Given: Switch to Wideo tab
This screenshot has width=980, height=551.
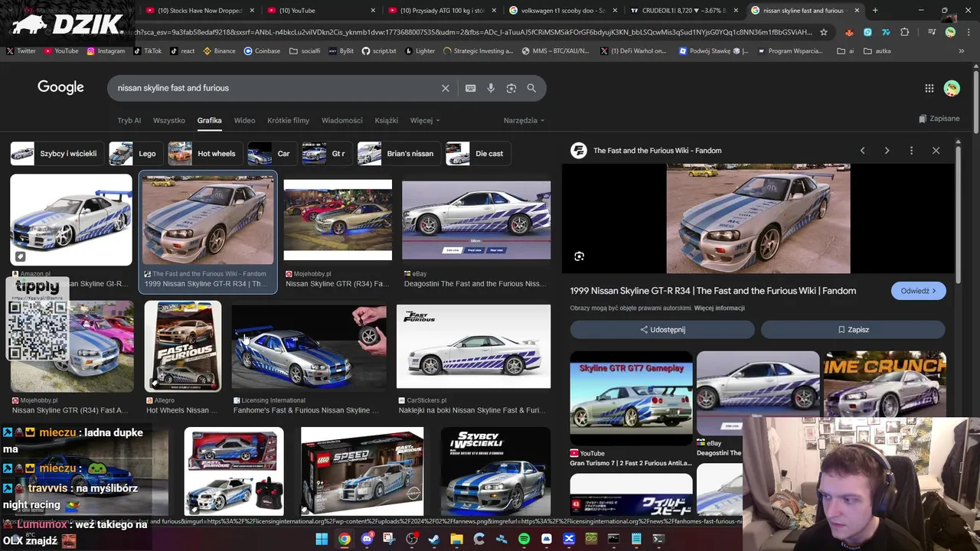Looking at the screenshot, I should (x=244, y=120).
